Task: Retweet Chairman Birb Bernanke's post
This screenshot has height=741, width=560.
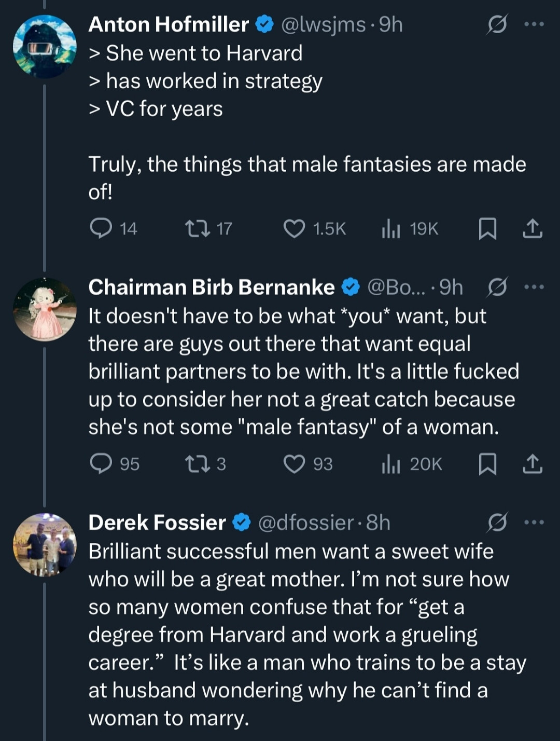Action: pyautogui.click(x=197, y=464)
